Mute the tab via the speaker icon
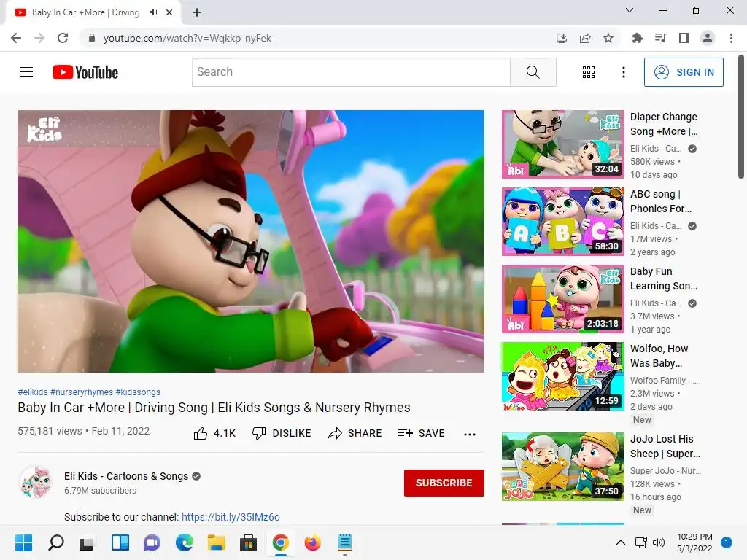Screen dimensions: 747x560 click(x=153, y=12)
